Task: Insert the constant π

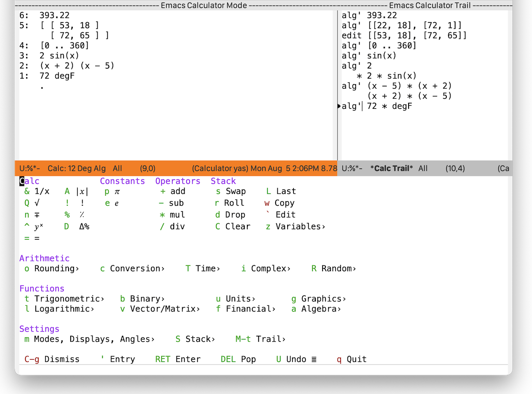Action: [112, 191]
